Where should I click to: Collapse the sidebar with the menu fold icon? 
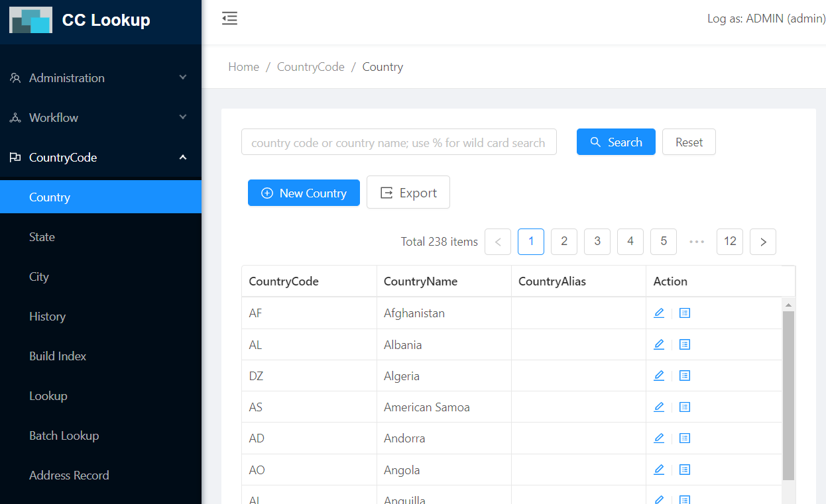pyautogui.click(x=229, y=19)
